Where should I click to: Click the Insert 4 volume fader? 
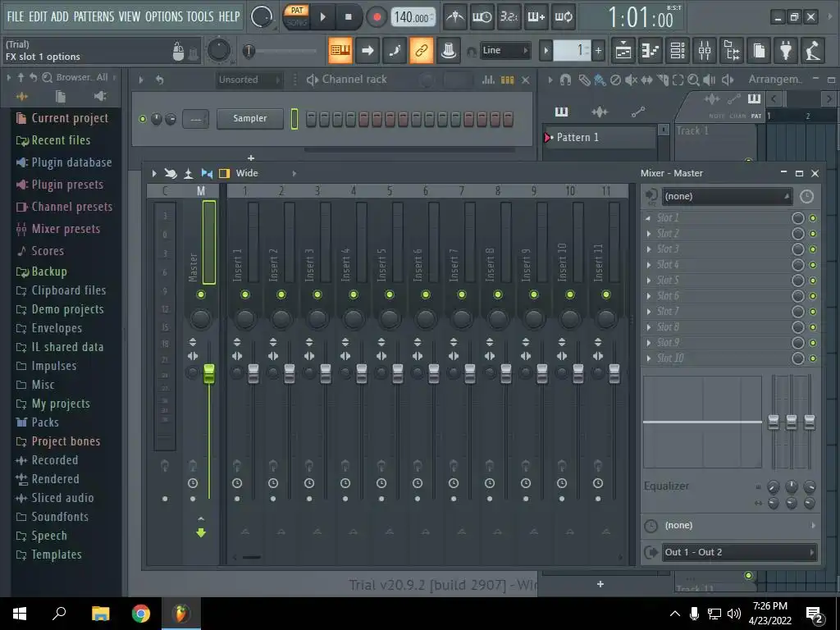362,373
